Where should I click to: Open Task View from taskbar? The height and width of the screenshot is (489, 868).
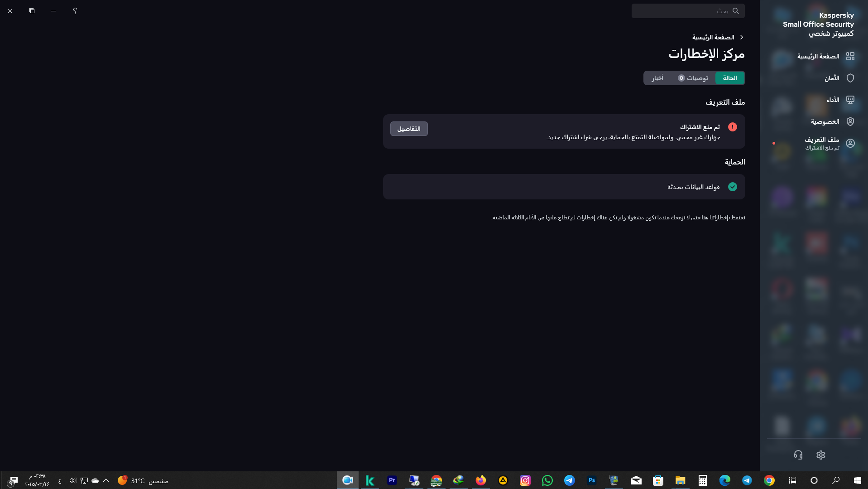coord(792,480)
